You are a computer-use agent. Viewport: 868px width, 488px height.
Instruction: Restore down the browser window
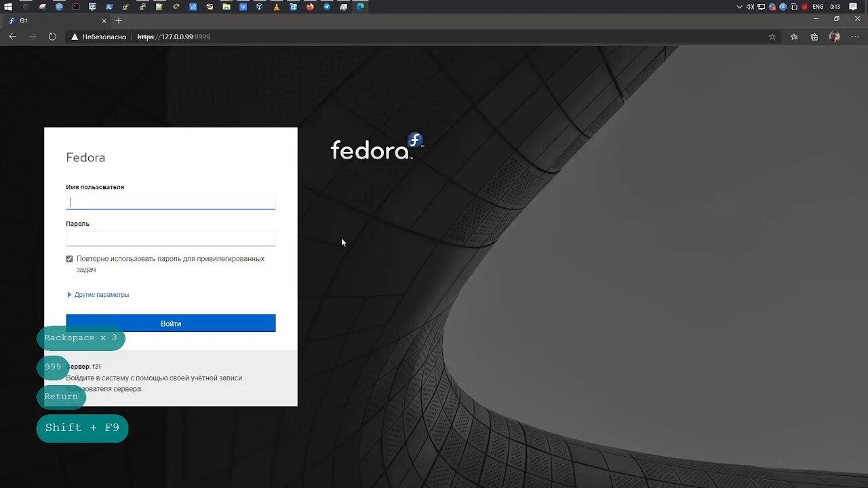pos(837,19)
